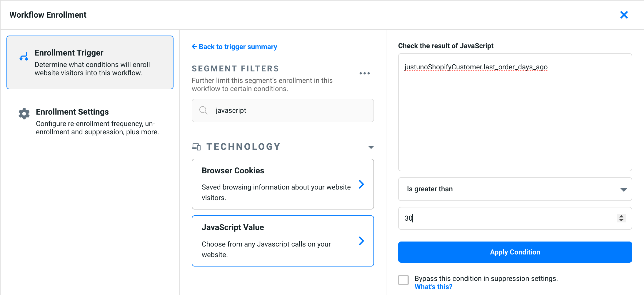Screen dimensions: 644x295
Task: Click the search magnifier icon
Action: click(203, 110)
